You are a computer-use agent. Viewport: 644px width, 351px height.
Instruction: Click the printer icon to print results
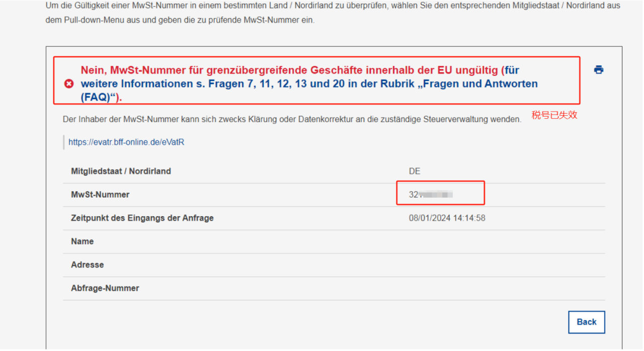[x=598, y=70]
